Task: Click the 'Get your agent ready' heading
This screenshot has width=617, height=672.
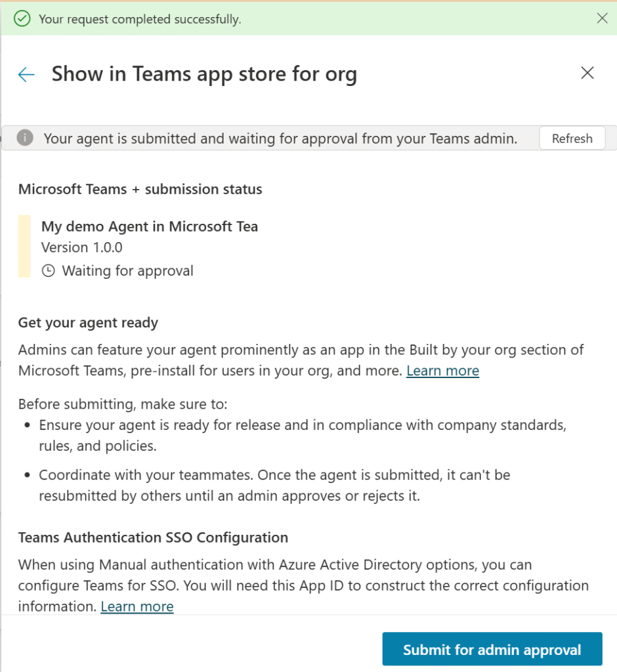Action: (x=88, y=323)
